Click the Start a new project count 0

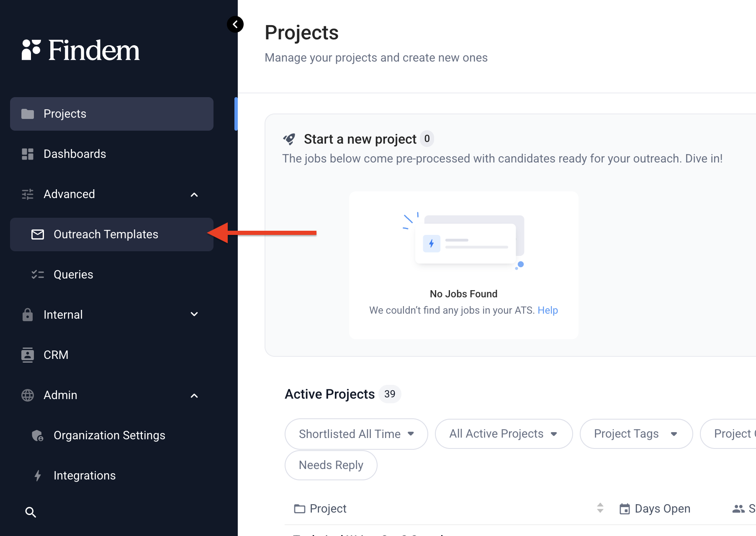click(427, 139)
